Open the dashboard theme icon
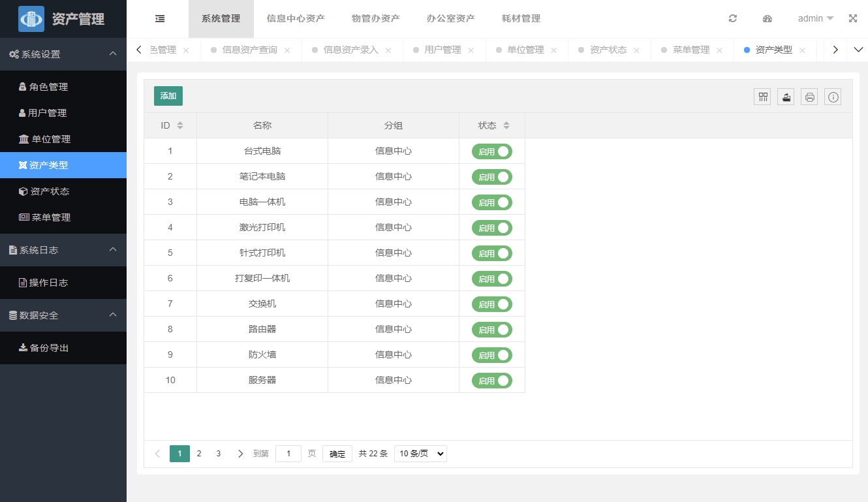Screen dimensions: 868x502 click(767, 19)
